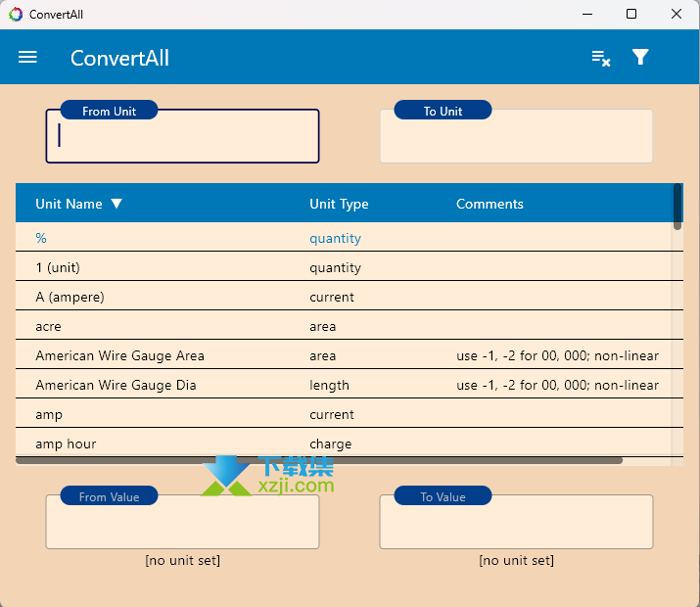Click the To Value input box
The width and height of the screenshot is (700, 607).
[x=516, y=522]
